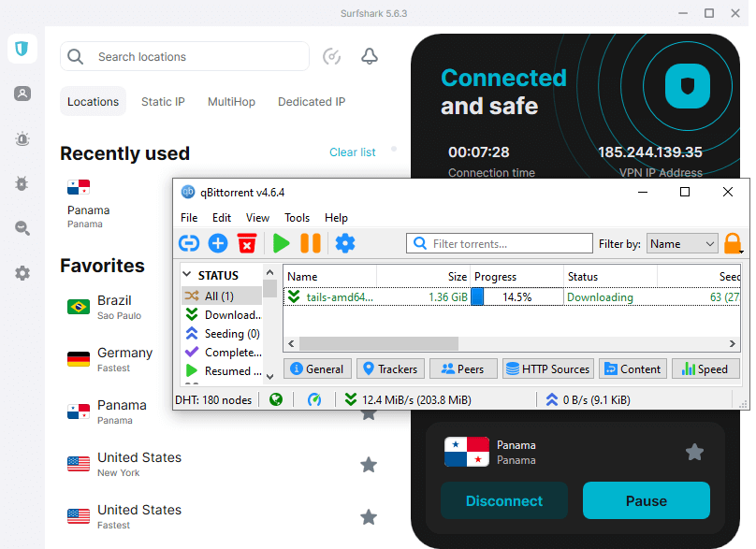Open the HTTP Sources tab
The height and width of the screenshot is (549, 756).
tap(547, 368)
